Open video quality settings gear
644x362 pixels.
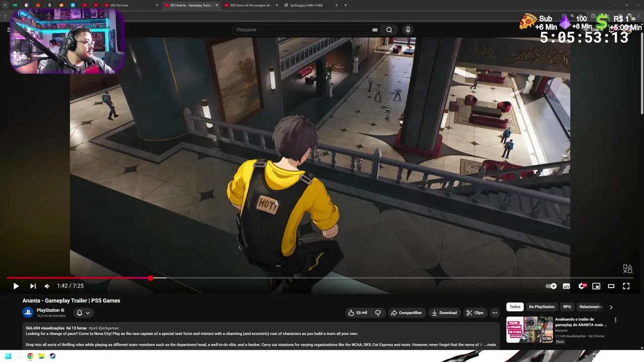pyautogui.click(x=582, y=286)
